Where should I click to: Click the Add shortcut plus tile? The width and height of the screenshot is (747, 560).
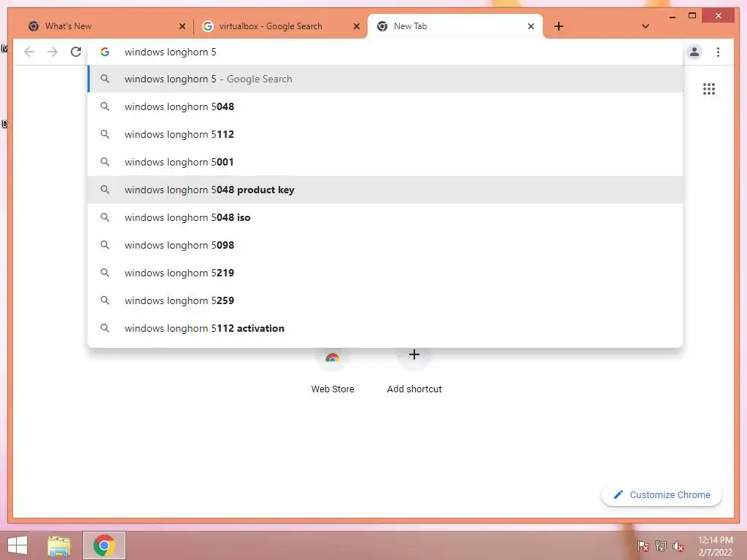414,371
